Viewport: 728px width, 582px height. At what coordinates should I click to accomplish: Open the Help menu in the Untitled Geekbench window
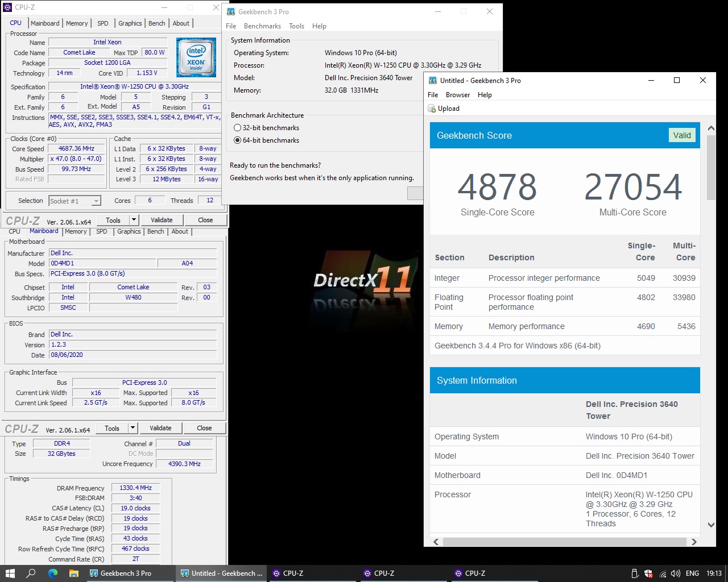pyautogui.click(x=485, y=95)
